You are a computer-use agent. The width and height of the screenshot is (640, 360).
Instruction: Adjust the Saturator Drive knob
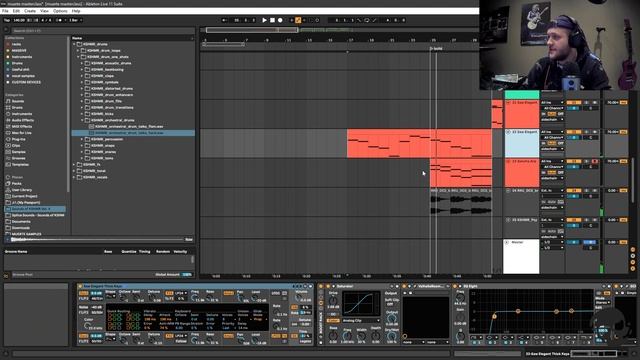coord(333,301)
